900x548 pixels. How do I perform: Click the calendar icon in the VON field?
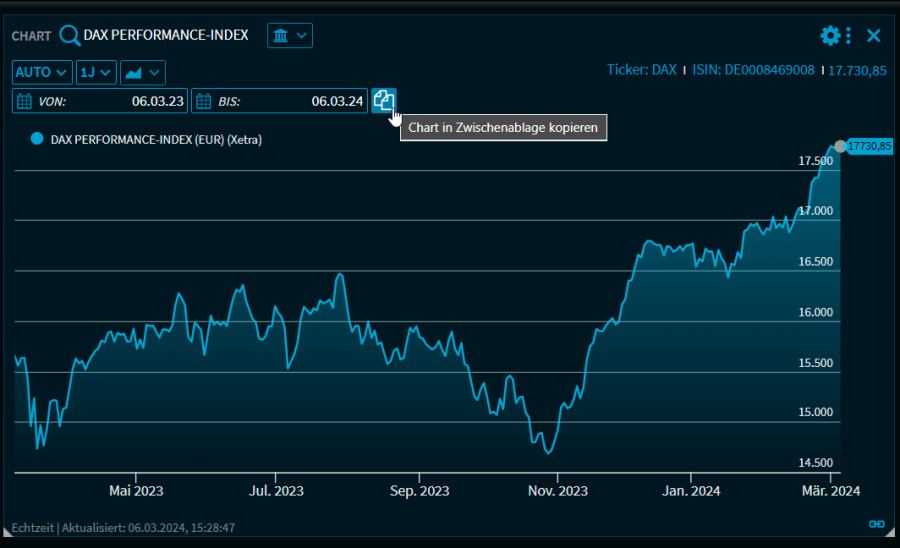(x=25, y=101)
